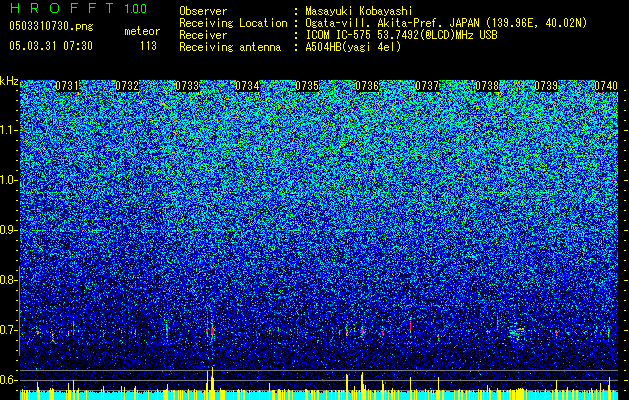Click the 0733 time marker
This screenshot has width=629, height=400.
tap(187, 86)
